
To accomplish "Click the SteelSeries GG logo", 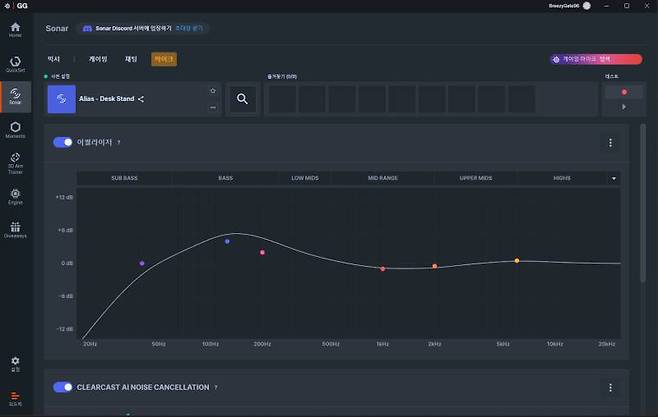I will coord(17,5).
